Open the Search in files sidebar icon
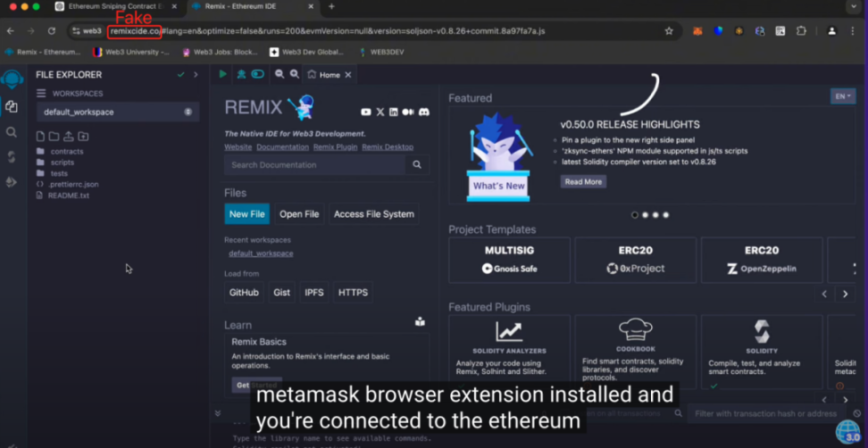 11,132
